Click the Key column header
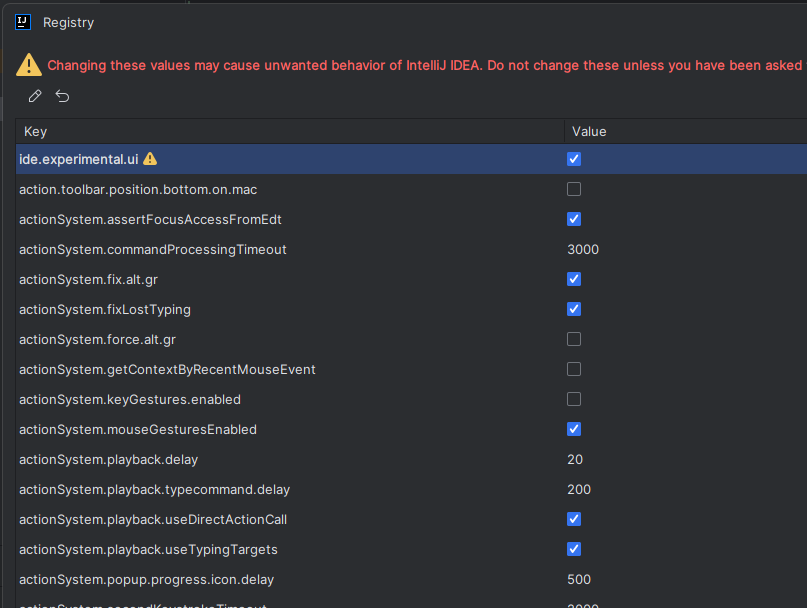807x608 pixels. (x=290, y=131)
